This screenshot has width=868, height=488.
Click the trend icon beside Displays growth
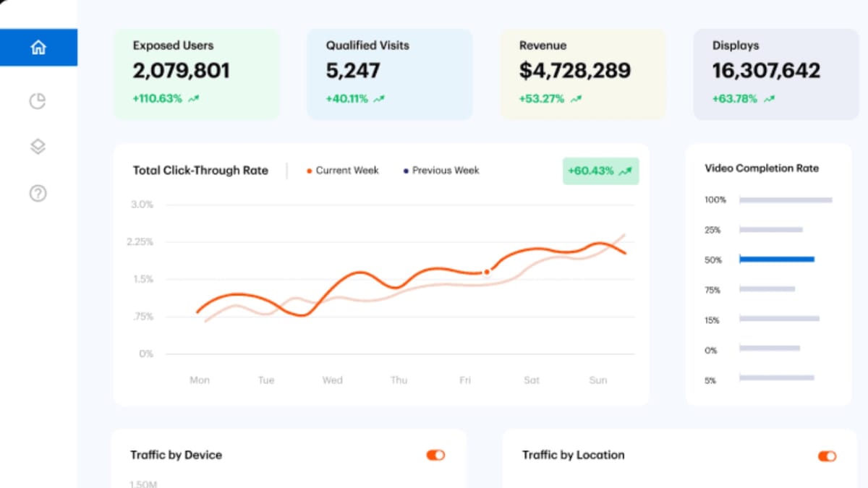(768, 99)
